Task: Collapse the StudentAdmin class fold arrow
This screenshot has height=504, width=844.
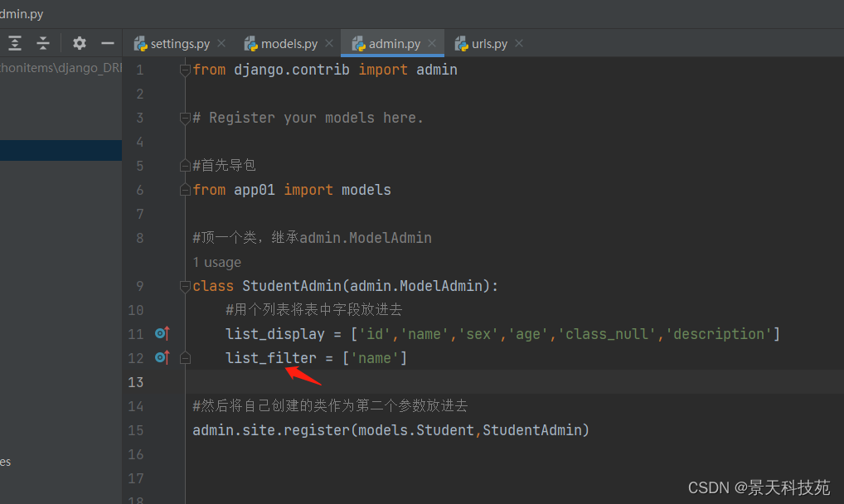Action: click(x=184, y=285)
